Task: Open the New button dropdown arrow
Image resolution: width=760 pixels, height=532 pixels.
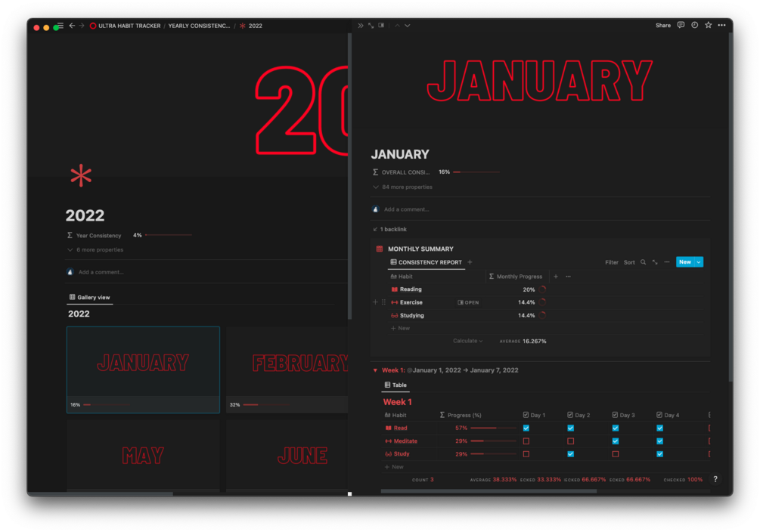Action: (x=699, y=262)
